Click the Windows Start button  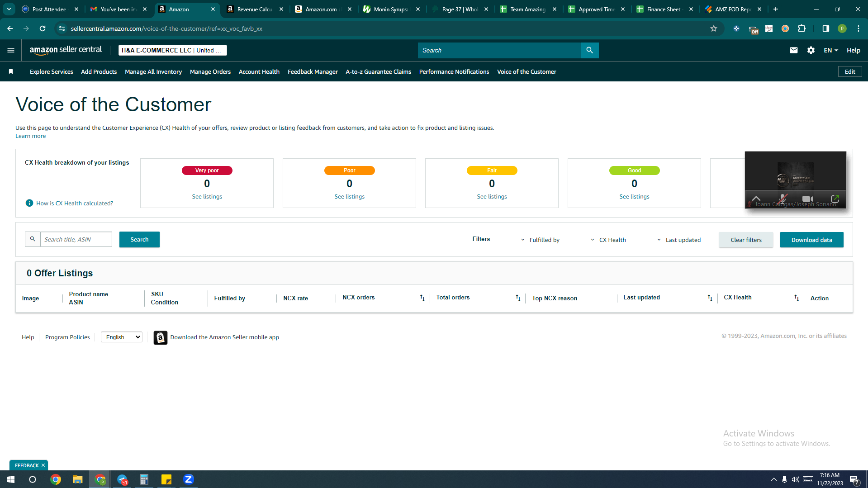coord(11,479)
